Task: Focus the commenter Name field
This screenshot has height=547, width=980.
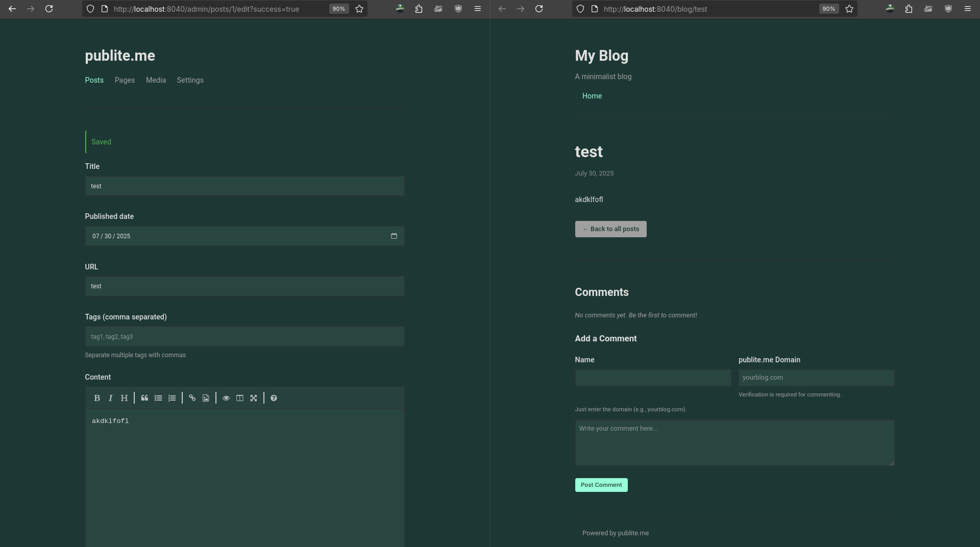Action: pyautogui.click(x=653, y=378)
